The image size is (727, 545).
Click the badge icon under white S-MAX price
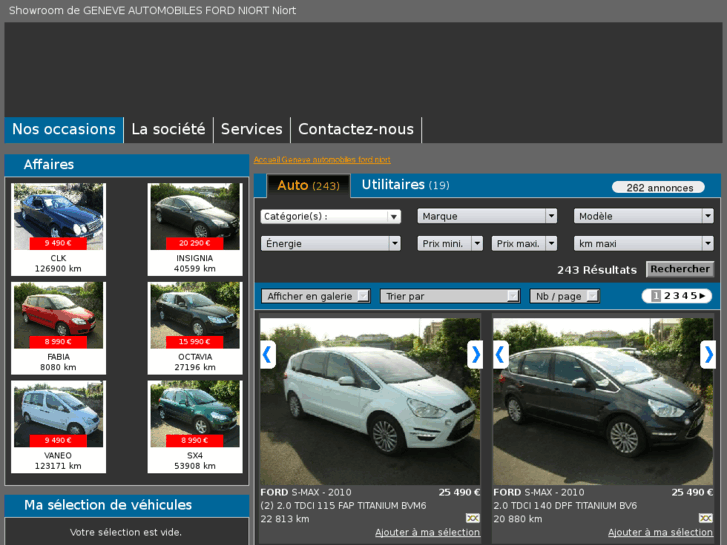473,518
